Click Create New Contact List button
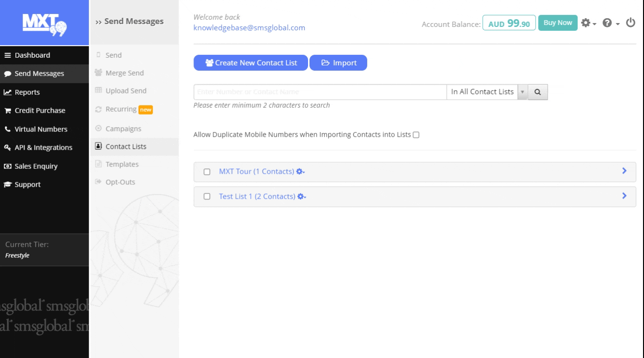644x358 pixels. coord(250,63)
